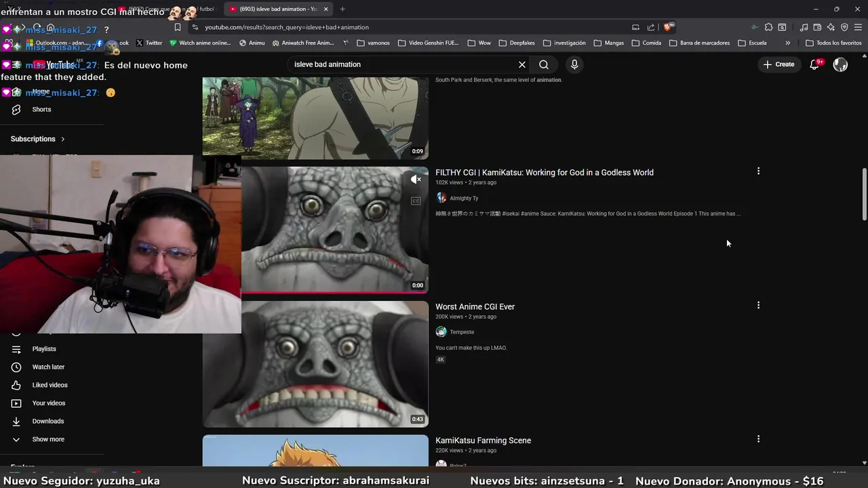
Task: Close the isleve bad animation tab
Action: 325,9
